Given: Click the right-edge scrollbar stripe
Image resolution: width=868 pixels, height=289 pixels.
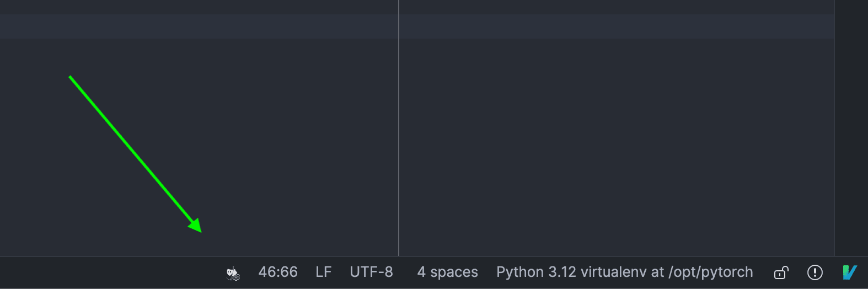Looking at the screenshot, I should 851,128.
